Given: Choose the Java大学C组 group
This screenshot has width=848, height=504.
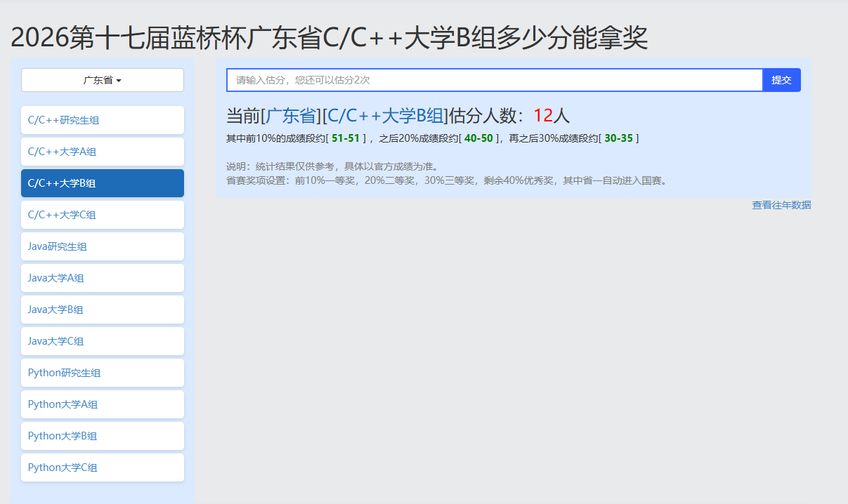Looking at the screenshot, I should click(103, 341).
